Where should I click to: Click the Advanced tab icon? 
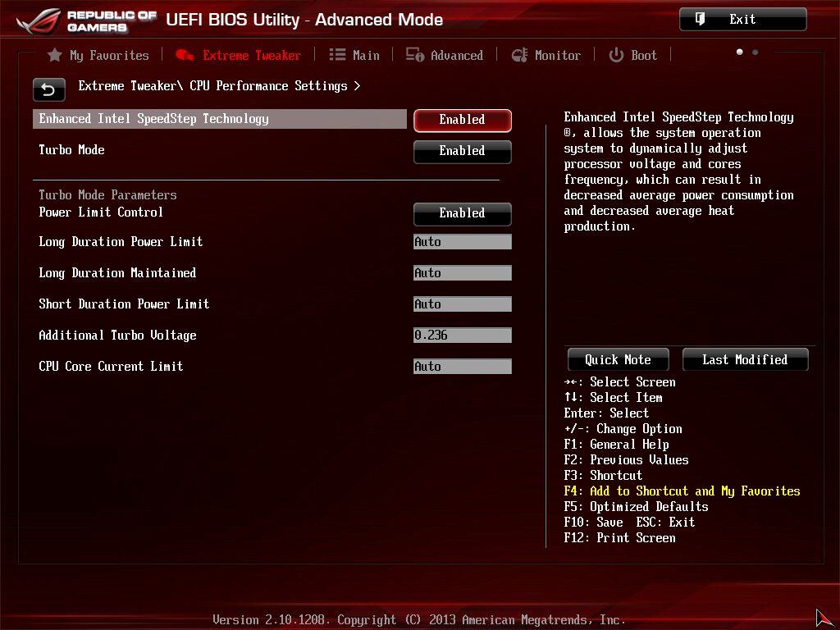pyautogui.click(x=414, y=55)
